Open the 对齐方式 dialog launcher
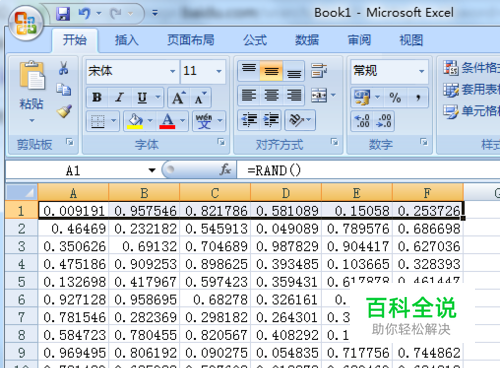The height and width of the screenshot is (368, 500). (x=334, y=142)
